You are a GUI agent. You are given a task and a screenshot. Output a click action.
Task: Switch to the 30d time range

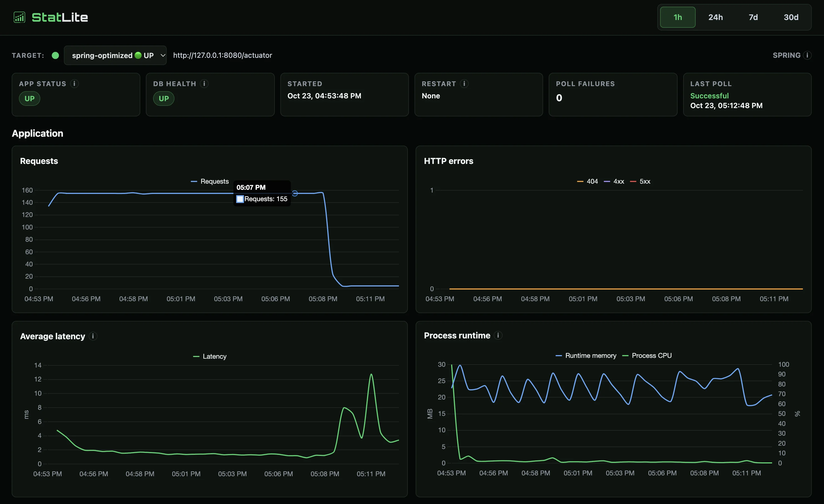point(791,18)
